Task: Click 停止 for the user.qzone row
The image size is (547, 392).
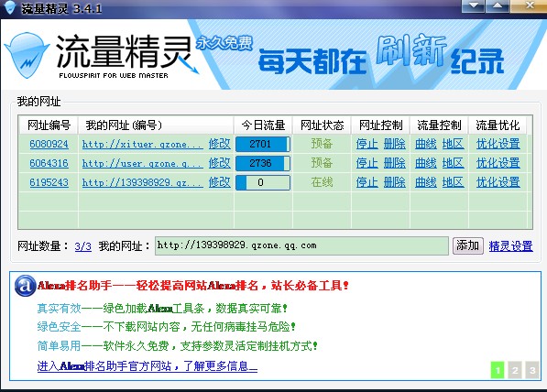Action: coord(367,163)
